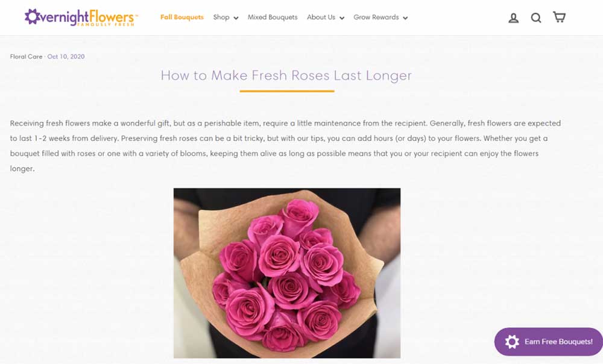
Task: Click the Shop chevron arrow
Action: [x=236, y=18]
